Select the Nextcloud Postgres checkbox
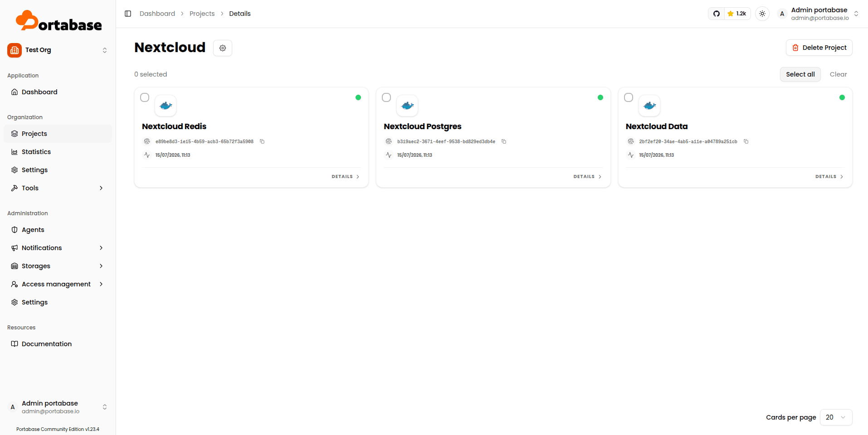The height and width of the screenshot is (435, 868). [386, 97]
